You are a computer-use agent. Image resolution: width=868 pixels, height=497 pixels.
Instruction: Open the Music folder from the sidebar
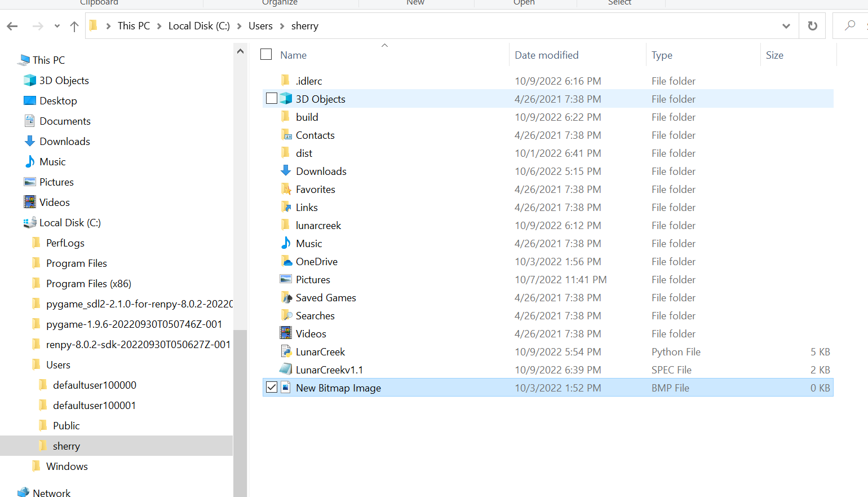tap(29, 161)
